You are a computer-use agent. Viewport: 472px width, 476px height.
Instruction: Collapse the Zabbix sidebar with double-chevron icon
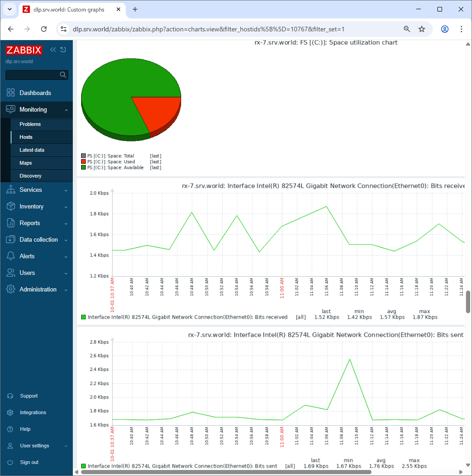click(x=53, y=49)
